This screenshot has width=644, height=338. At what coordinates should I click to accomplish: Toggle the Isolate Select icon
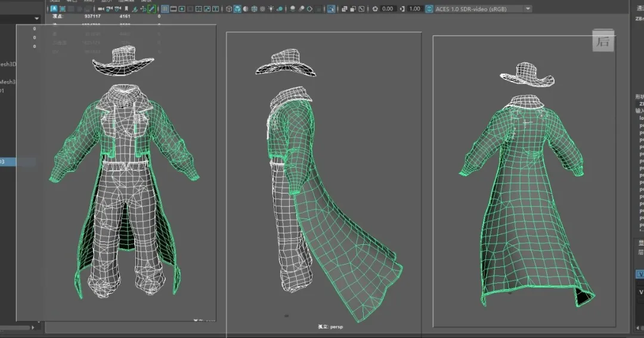pyautogui.click(x=331, y=8)
